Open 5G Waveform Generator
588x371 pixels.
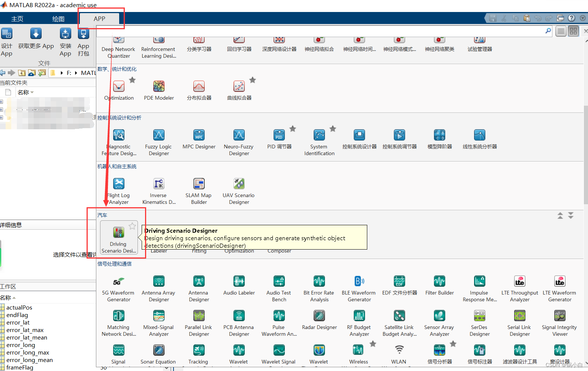[119, 289]
